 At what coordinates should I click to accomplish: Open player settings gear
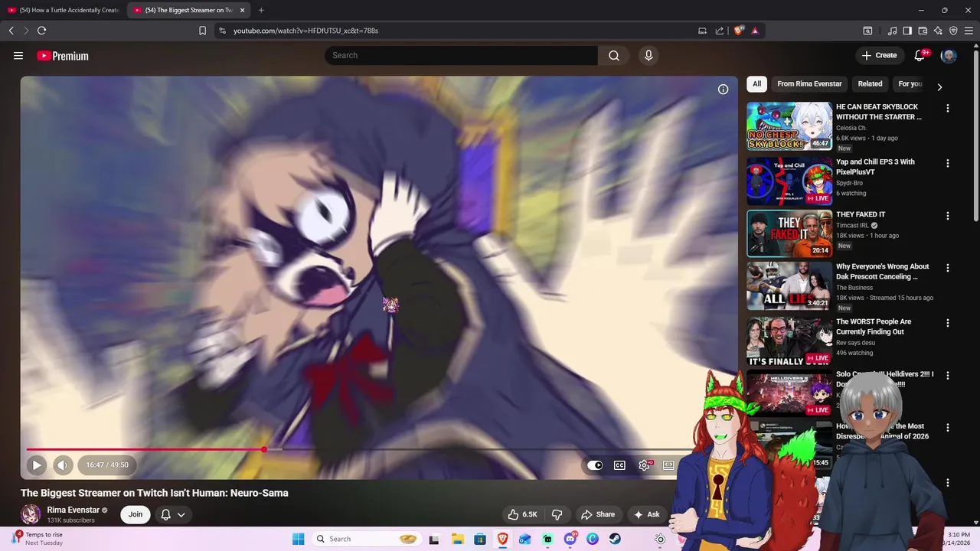(x=645, y=465)
